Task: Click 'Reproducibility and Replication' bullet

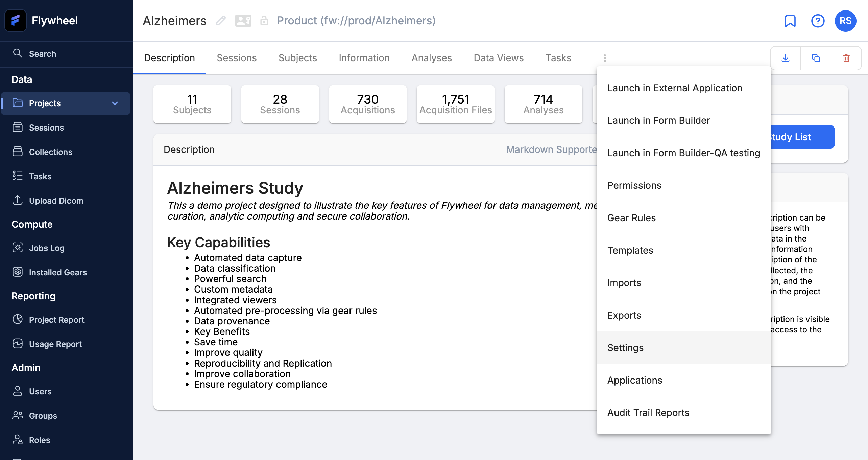Action: [x=263, y=363]
